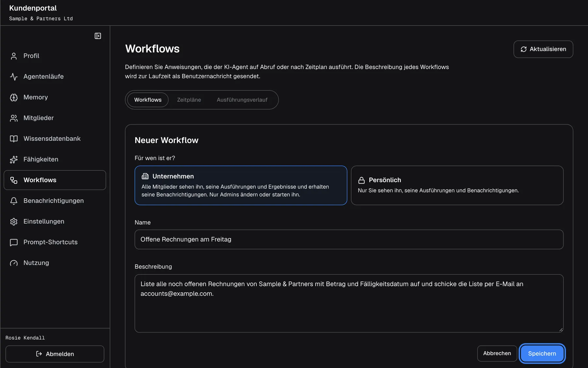This screenshot has height=368, width=588.
Task: Click the Sample & Partners Ltd text
Action: 41,19
